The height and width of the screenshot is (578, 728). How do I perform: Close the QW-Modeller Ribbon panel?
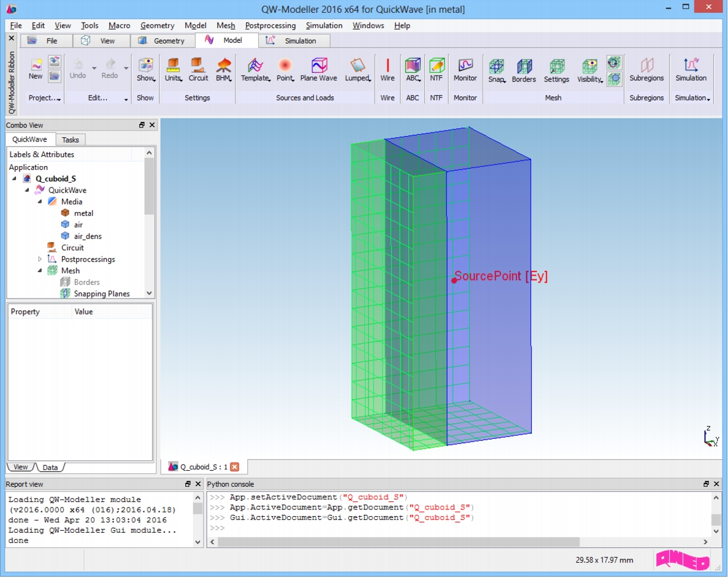click(x=12, y=38)
